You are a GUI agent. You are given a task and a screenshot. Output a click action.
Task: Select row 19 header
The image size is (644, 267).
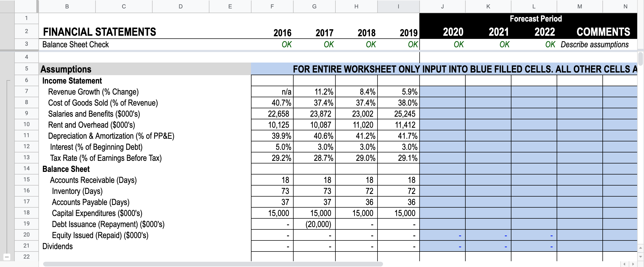coord(27,224)
